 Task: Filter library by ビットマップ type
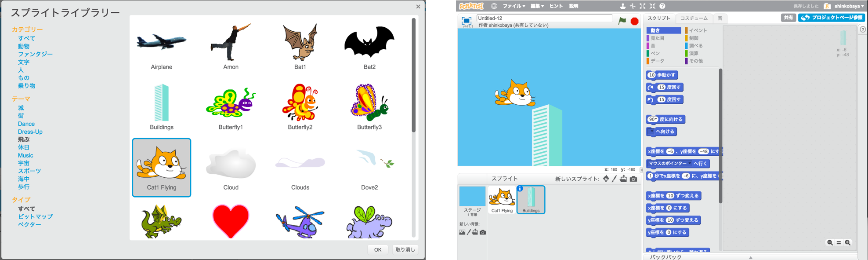point(35,216)
